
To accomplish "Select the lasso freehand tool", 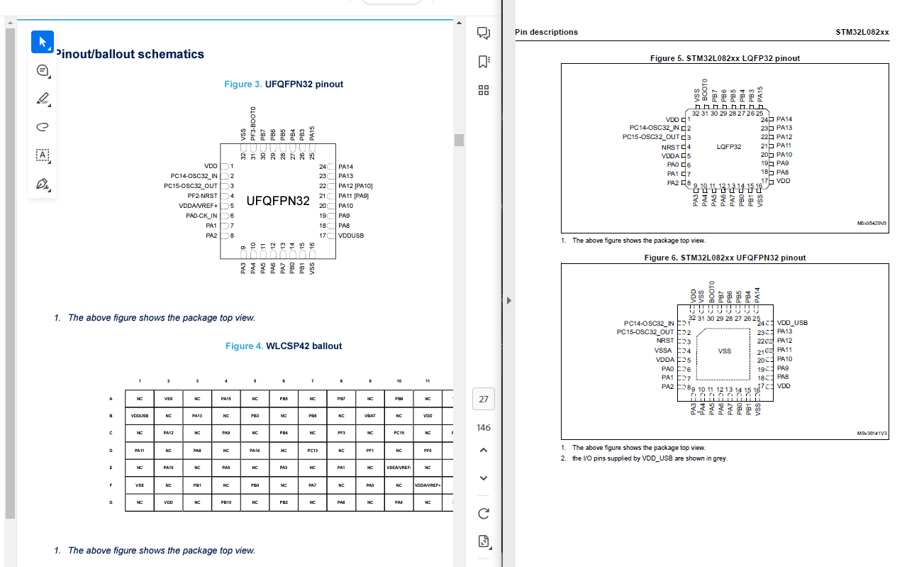I will (x=41, y=126).
